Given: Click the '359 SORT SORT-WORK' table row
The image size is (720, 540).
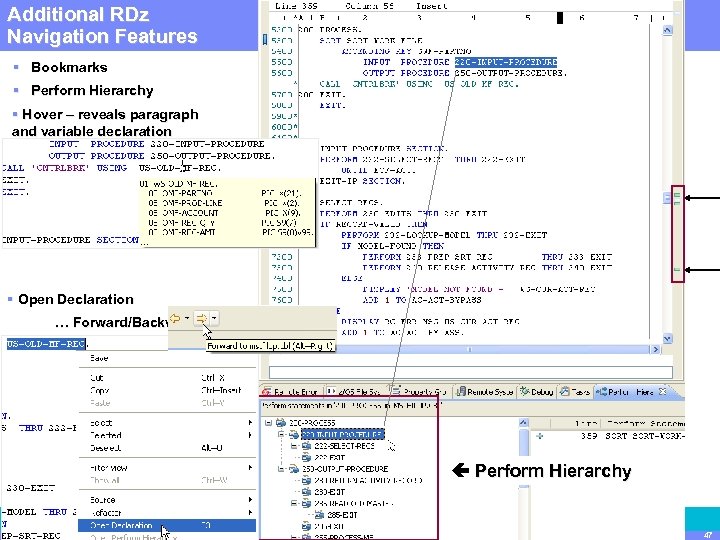Looking at the screenshot, I should 608,436.
